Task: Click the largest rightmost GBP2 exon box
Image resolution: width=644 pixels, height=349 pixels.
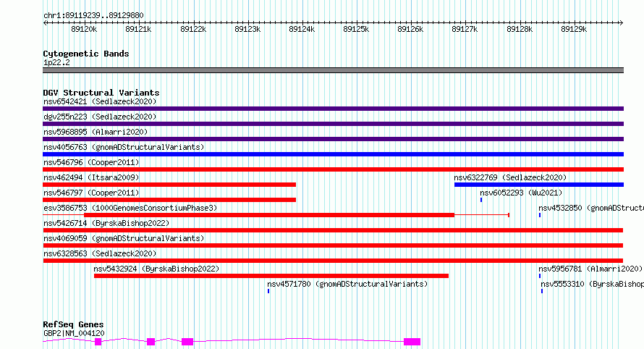Action: 412,342
